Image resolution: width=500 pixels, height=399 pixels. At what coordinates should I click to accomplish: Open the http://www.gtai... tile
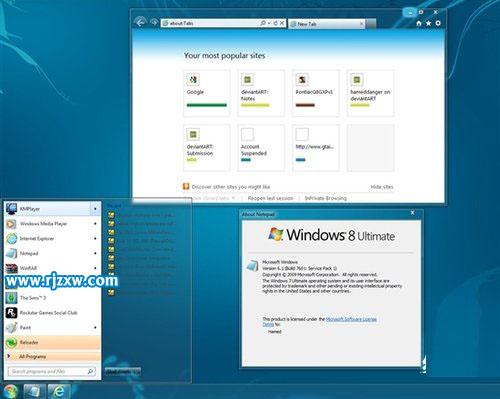[x=316, y=148]
